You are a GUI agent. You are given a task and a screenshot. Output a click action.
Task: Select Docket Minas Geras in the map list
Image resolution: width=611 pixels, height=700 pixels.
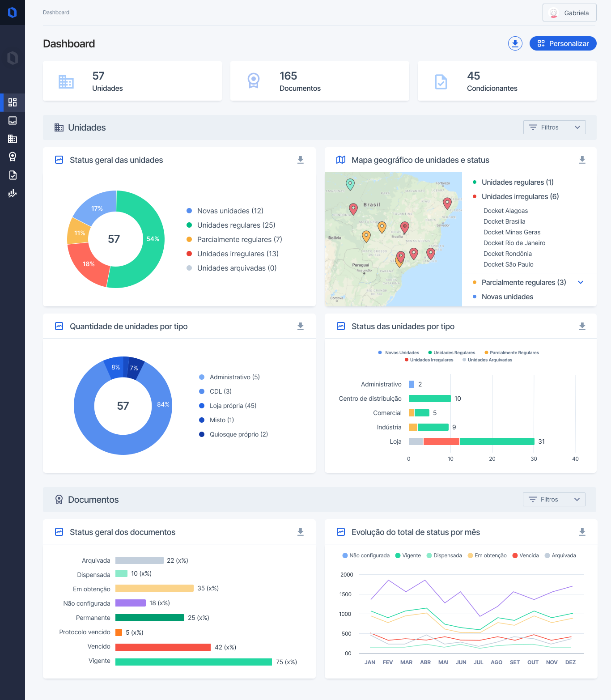pos(512,232)
